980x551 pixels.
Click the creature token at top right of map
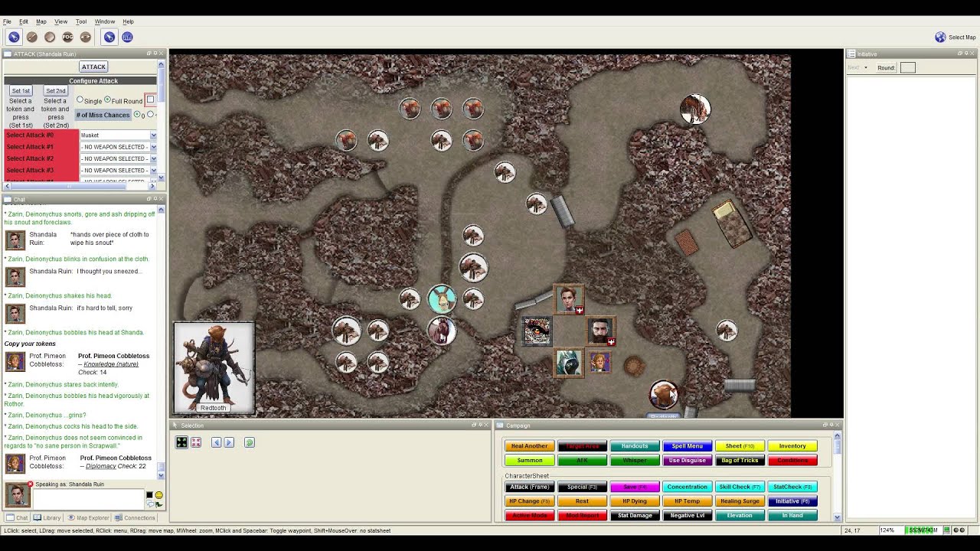tap(695, 109)
